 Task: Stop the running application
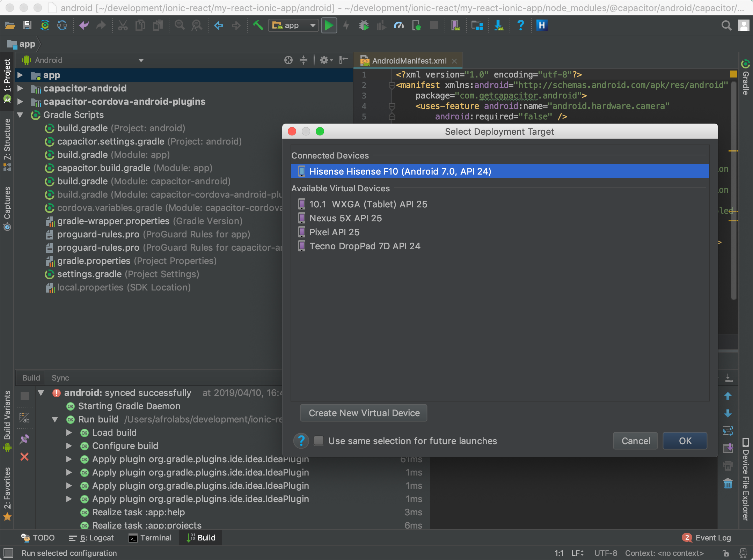click(433, 25)
